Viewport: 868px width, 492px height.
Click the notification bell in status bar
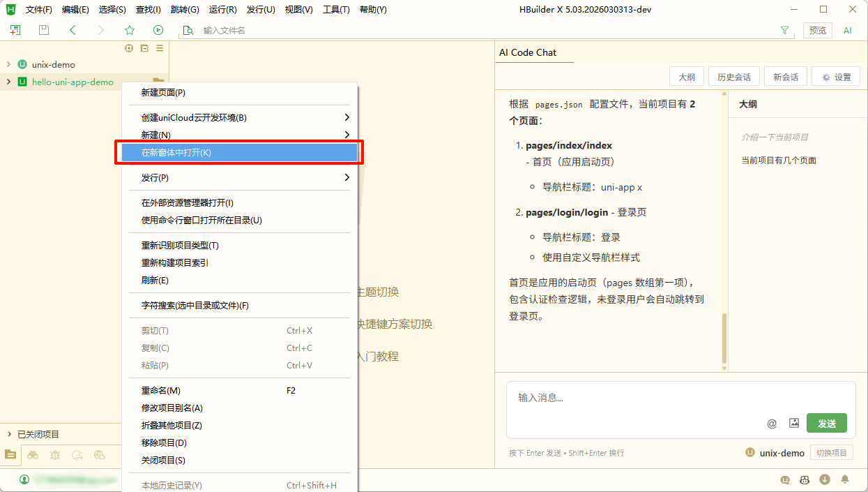pos(845,479)
